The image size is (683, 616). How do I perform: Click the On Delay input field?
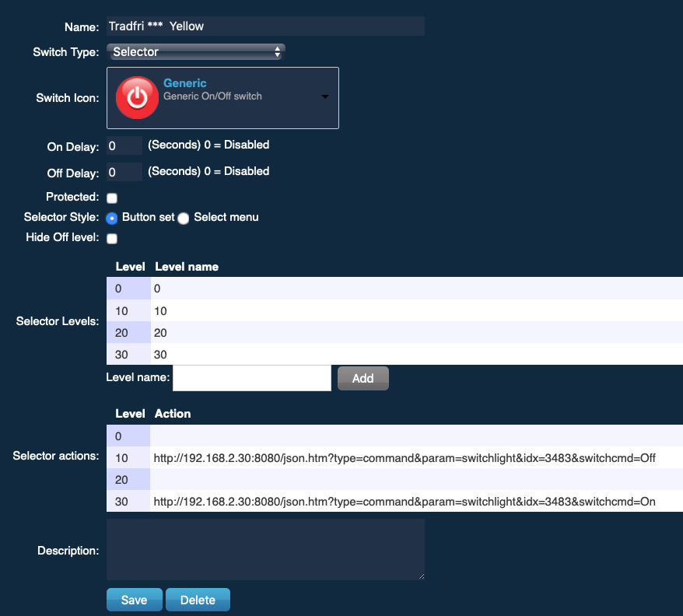coord(124,145)
